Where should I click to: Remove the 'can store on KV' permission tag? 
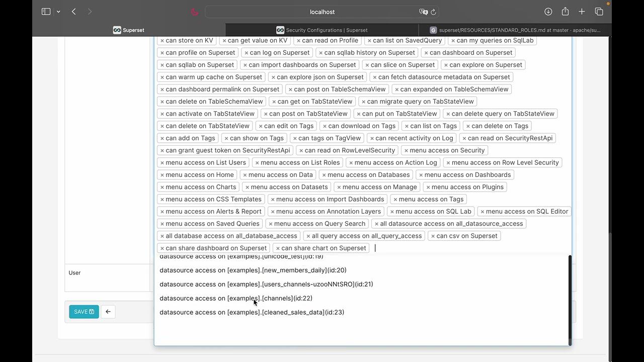[162, 41]
